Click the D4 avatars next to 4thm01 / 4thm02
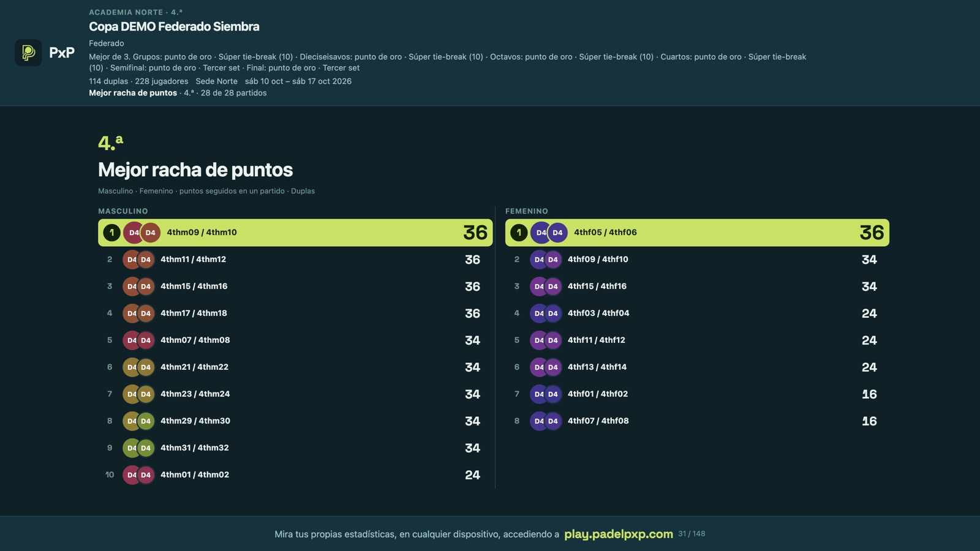The image size is (980, 551). pyautogui.click(x=138, y=475)
